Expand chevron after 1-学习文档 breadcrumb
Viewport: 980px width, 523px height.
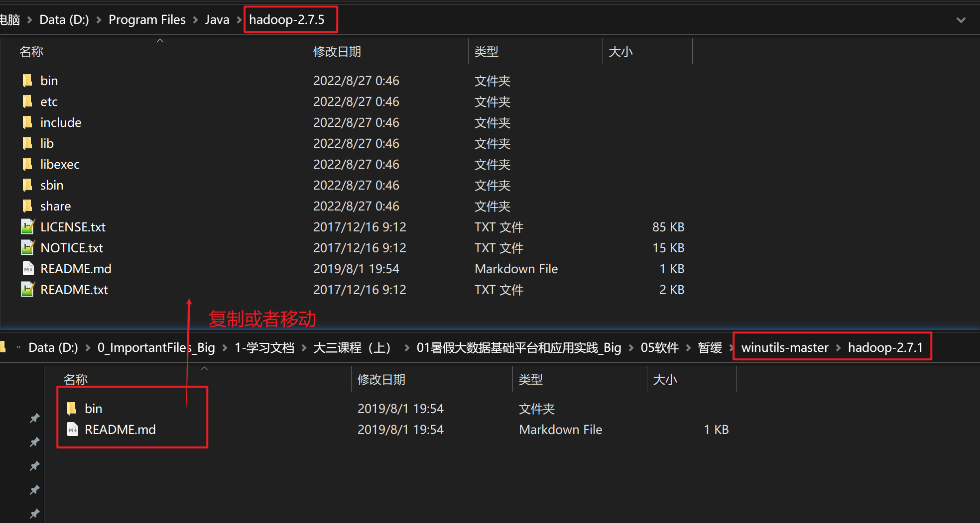point(304,347)
